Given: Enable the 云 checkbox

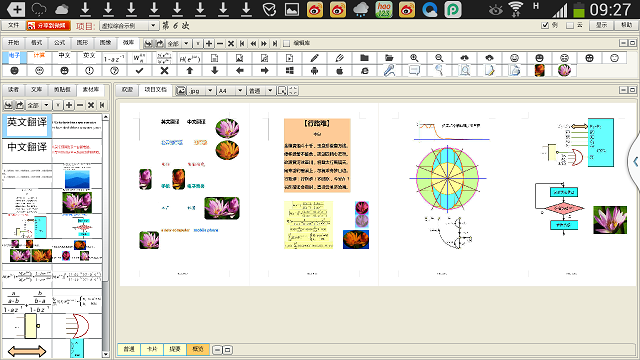Looking at the screenshot, I should (x=570, y=25).
